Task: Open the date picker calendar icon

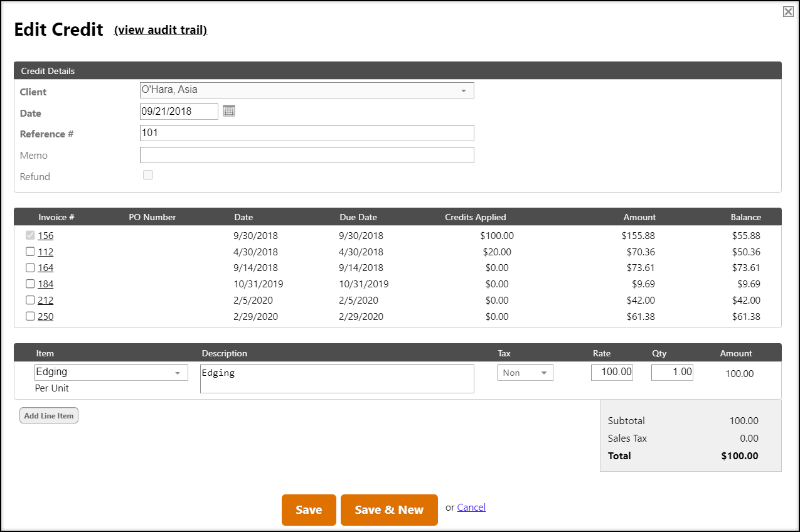Action: coord(229,111)
